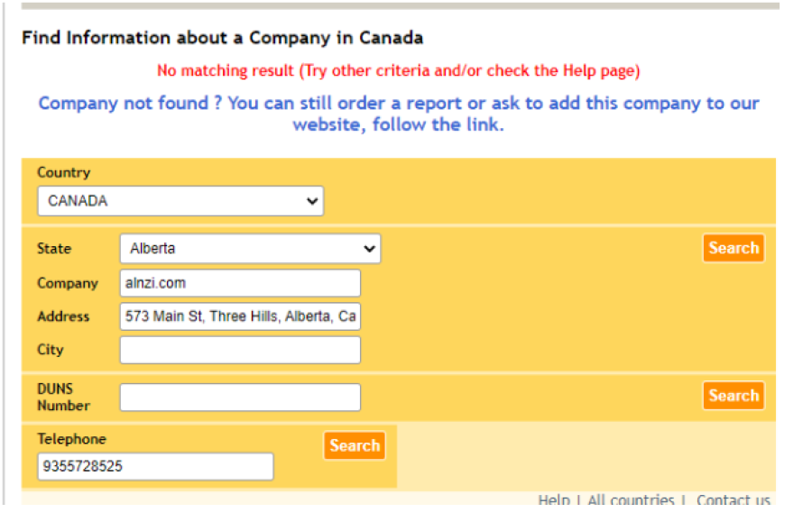Open the Contact us footer link
This screenshot has width=812, height=531.
pos(733,500)
